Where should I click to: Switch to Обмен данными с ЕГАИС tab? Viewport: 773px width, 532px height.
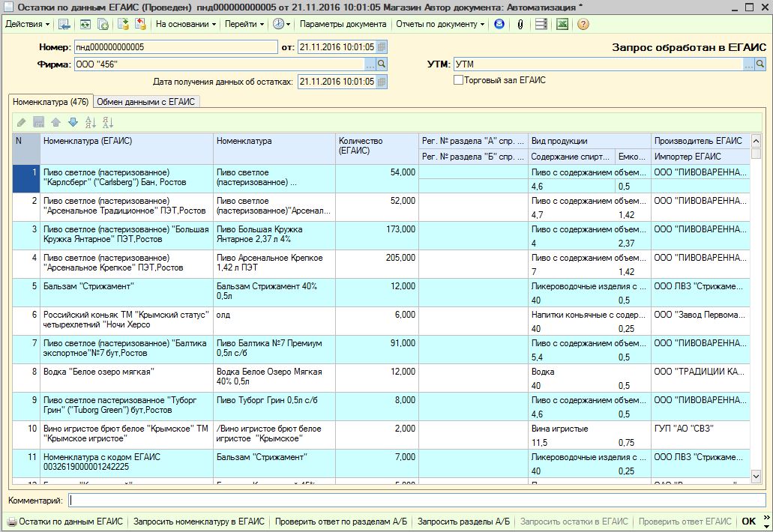click(x=146, y=102)
